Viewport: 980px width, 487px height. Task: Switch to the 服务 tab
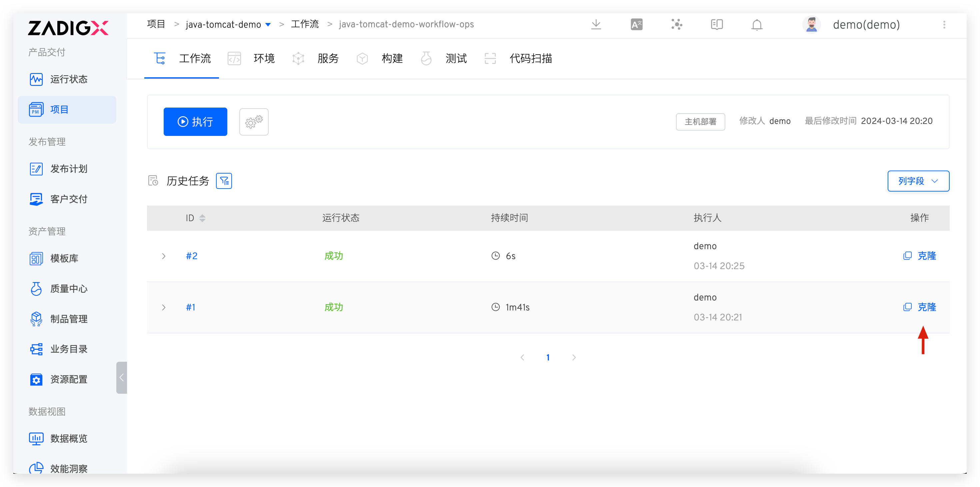pyautogui.click(x=315, y=59)
